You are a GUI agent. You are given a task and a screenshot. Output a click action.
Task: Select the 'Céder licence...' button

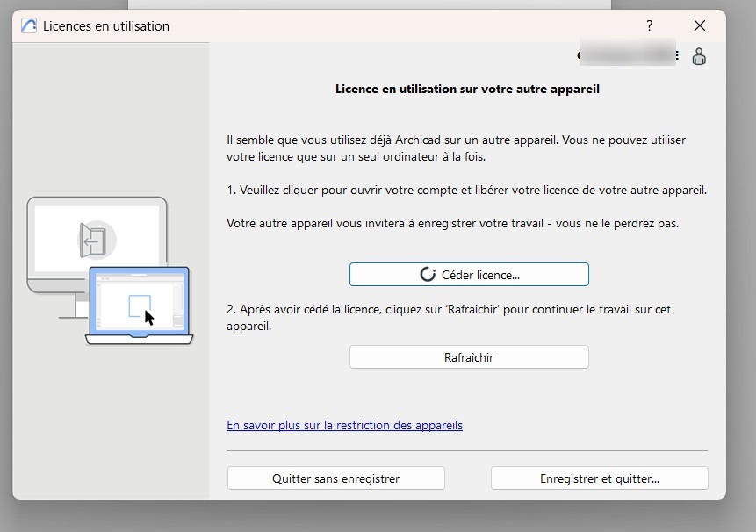click(x=469, y=274)
